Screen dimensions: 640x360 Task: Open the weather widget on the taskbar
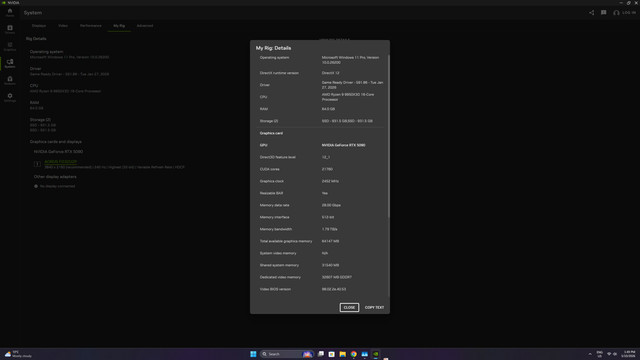coord(18,354)
